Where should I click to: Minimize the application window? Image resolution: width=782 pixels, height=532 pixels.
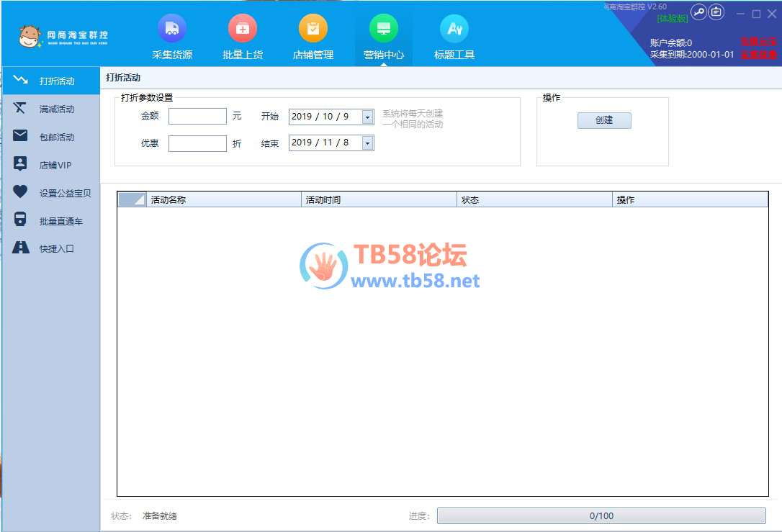(741, 14)
